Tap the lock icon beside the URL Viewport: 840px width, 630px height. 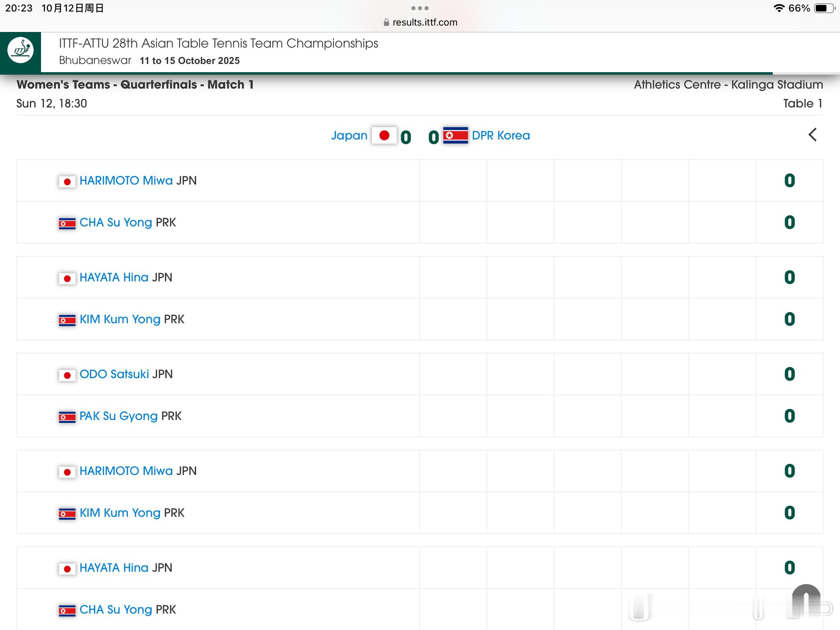click(386, 23)
